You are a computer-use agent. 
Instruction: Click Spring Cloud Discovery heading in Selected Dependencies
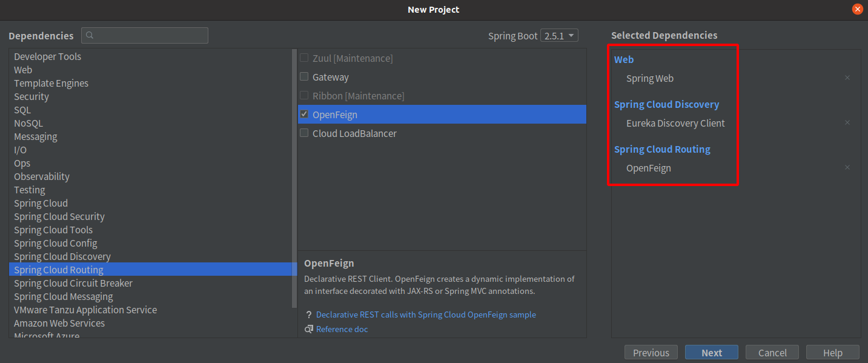(x=666, y=104)
